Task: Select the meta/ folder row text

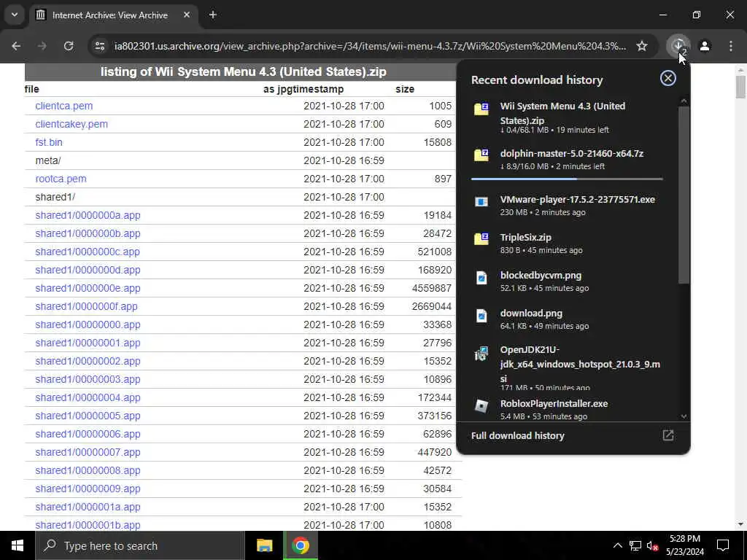Action: coord(48,160)
